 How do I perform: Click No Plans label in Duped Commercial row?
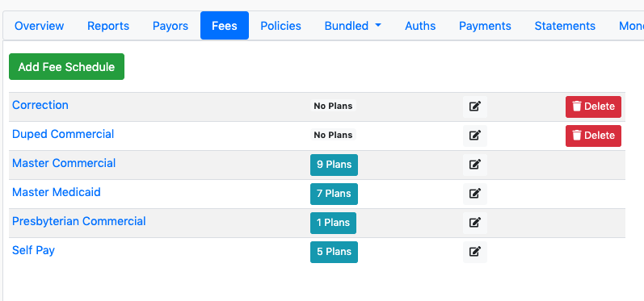pyautogui.click(x=333, y=135)
